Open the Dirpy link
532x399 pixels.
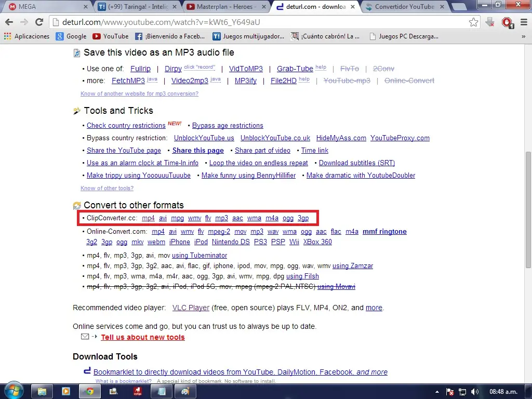[173, 69]
